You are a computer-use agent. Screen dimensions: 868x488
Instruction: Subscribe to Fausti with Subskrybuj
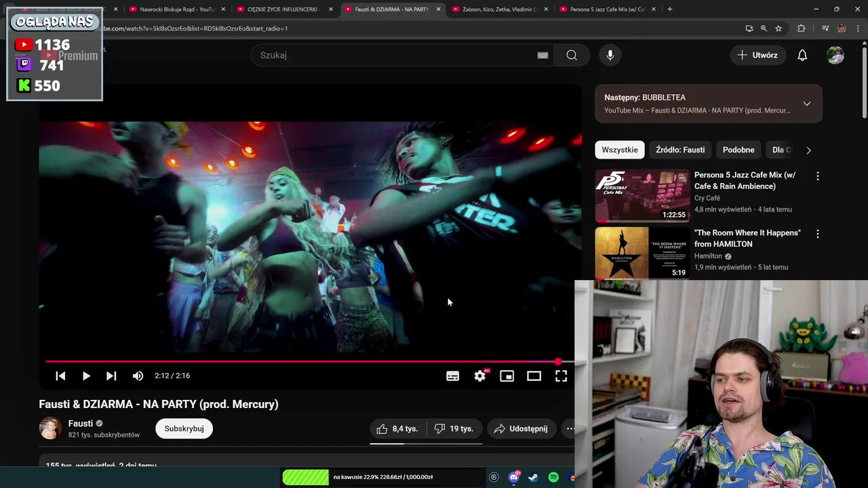pos(184,428)
